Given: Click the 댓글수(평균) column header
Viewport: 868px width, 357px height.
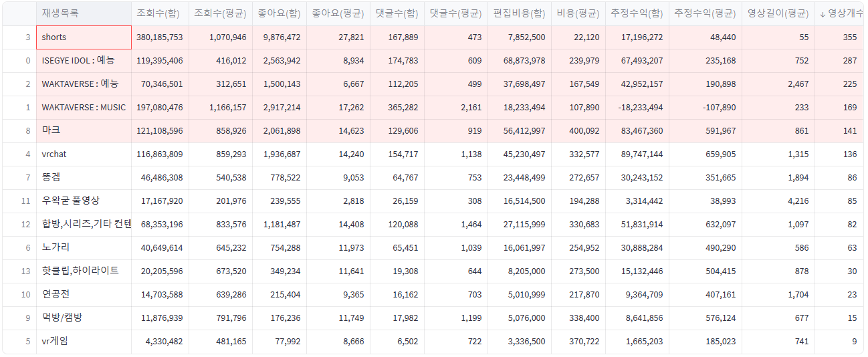Looking at the screenshot, I should [455, 13].
